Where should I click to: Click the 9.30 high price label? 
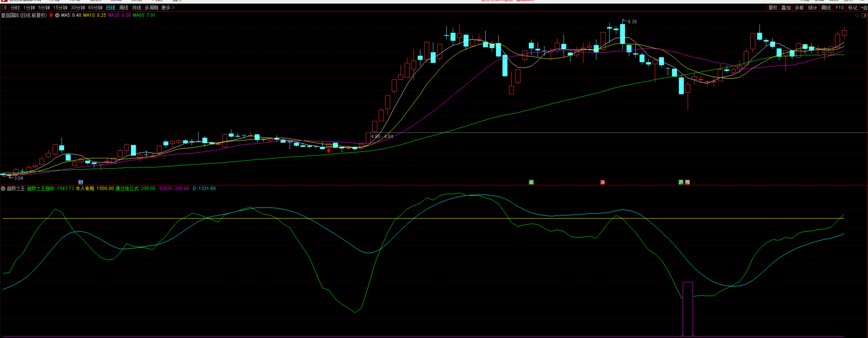coord(632,22)
